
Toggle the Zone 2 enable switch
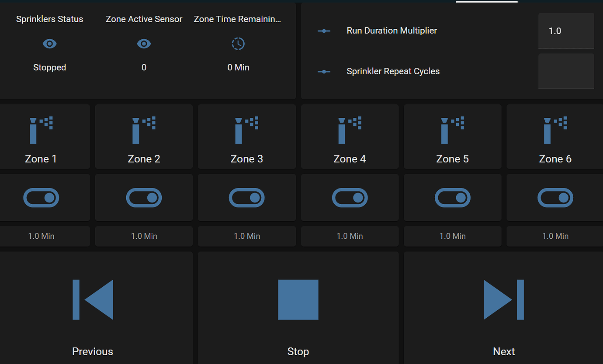(x=144, y=198)
